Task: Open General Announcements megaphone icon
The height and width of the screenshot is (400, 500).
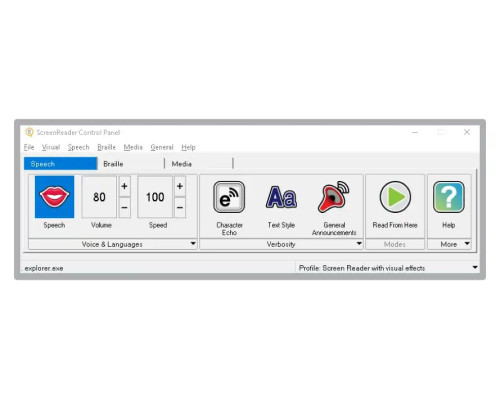Action: point(334,197)
